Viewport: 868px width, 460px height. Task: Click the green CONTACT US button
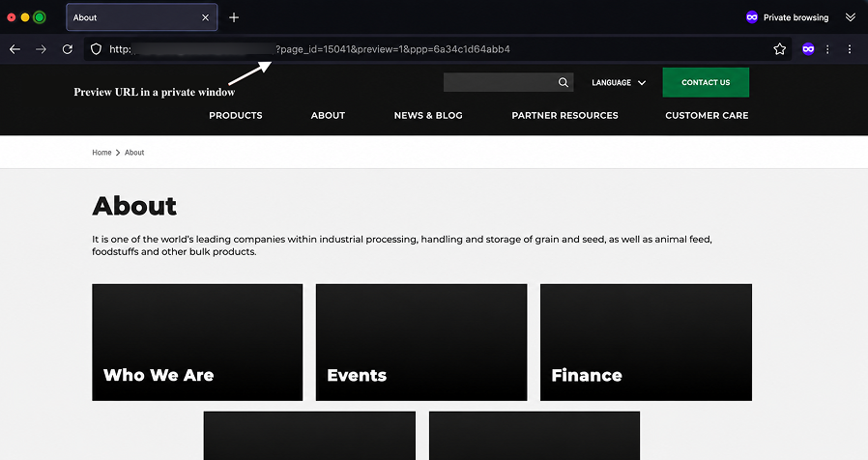point(706,82)
